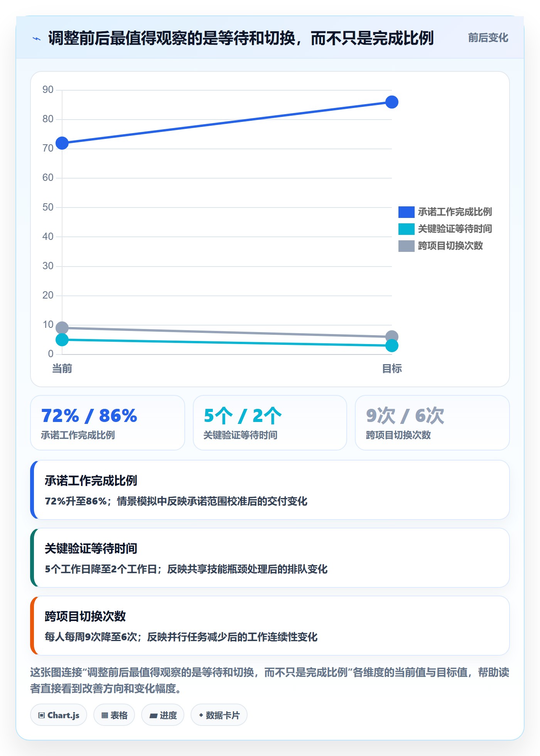540x756 pixels.
Task: Click the 9次 / 6次 stat card value
Action: [405, 416]
